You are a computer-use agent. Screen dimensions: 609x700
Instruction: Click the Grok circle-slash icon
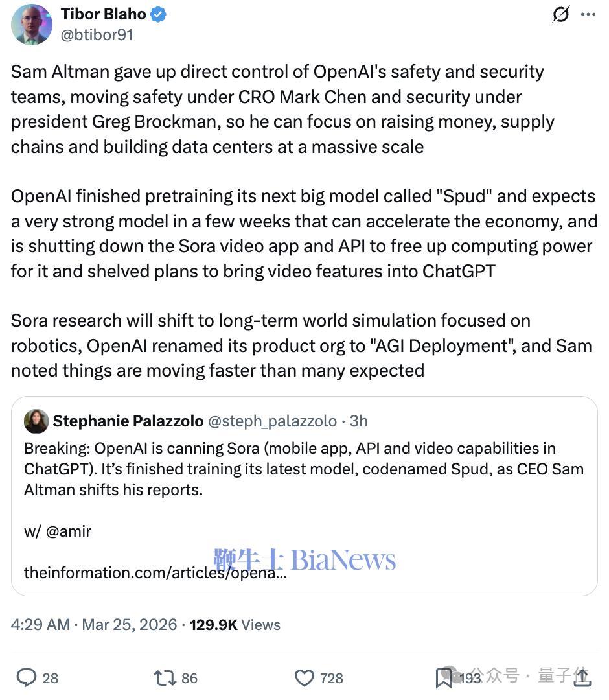click(560, 14)
